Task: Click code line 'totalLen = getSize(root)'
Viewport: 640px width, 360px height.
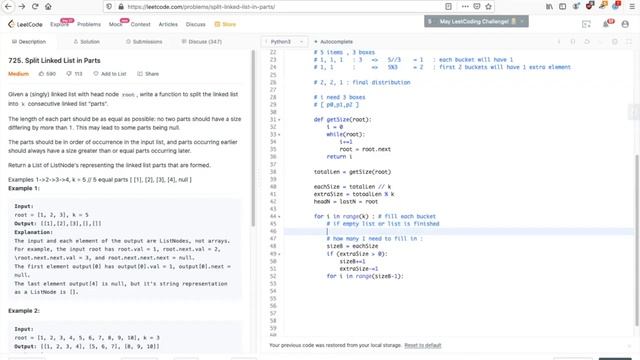Action: coord(352,172)
